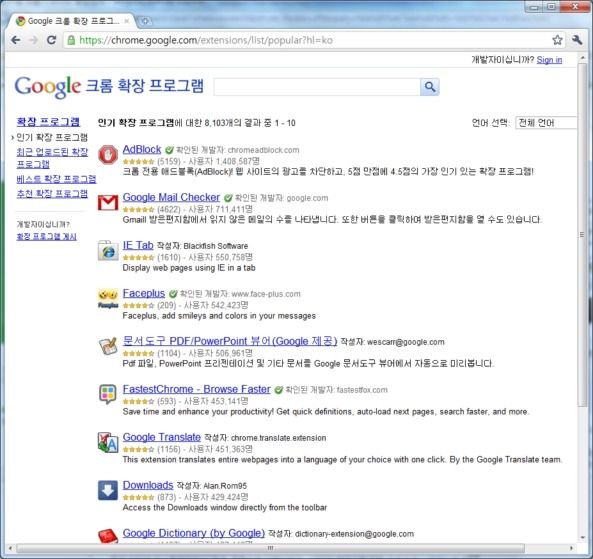This screenshot has height=559, width=593.
Task: Open the Faceplus extension link
Action: point(144,293)
